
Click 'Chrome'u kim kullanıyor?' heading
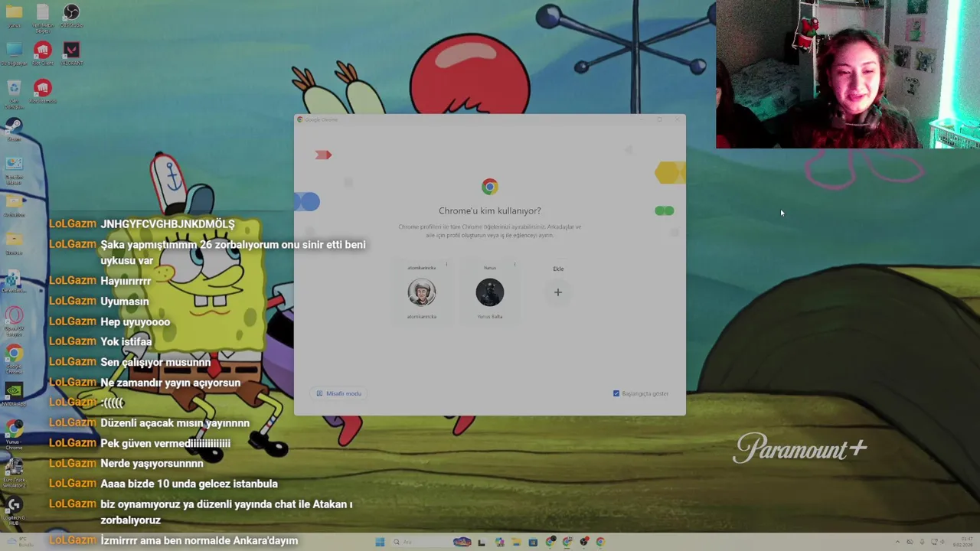tap(490, 210)
